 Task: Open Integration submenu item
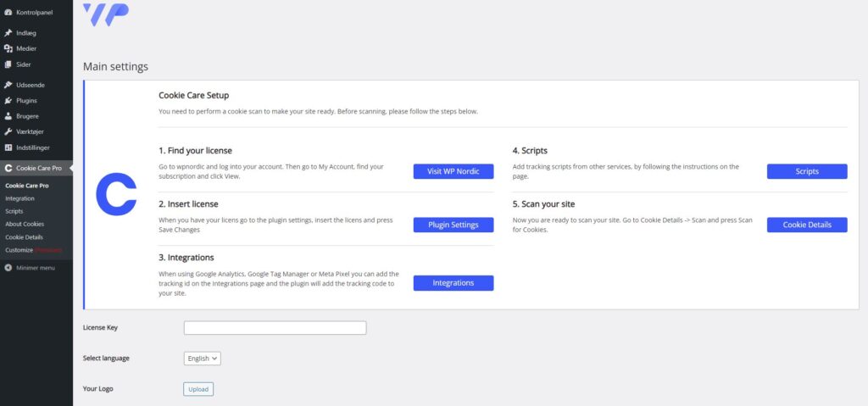click(20, 198)
